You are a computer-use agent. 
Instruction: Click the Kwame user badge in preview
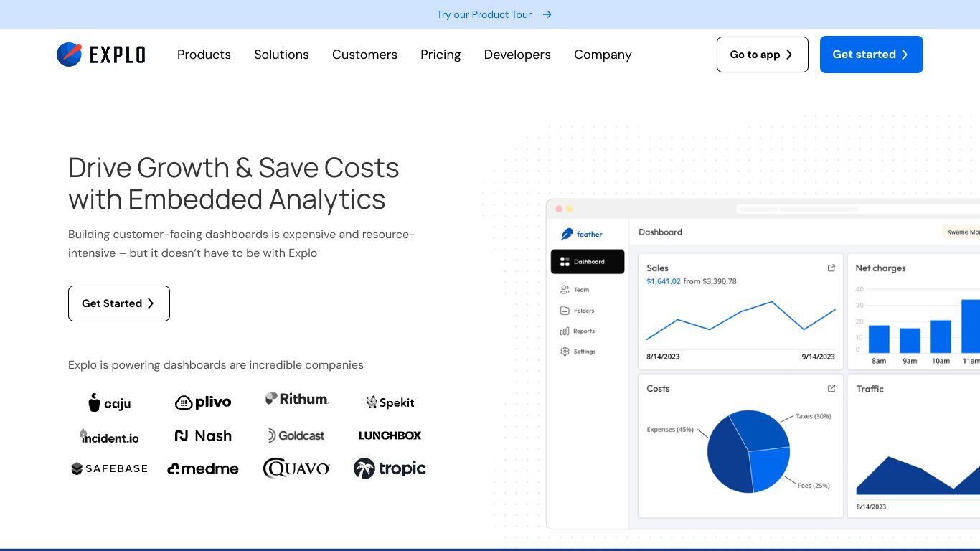point(961,232)
